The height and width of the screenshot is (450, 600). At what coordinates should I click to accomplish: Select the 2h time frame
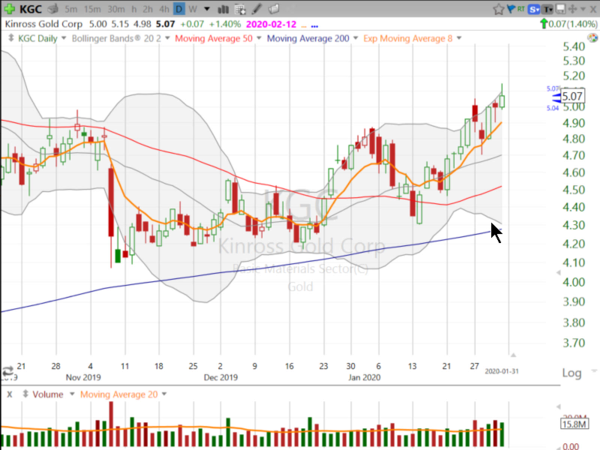(148, 9)
